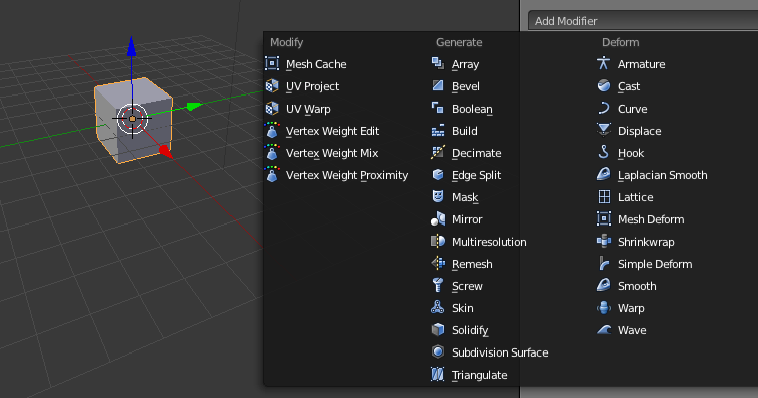Click the Mesh Cache modifier icon
758x398 pixels.
click(272, 63)
